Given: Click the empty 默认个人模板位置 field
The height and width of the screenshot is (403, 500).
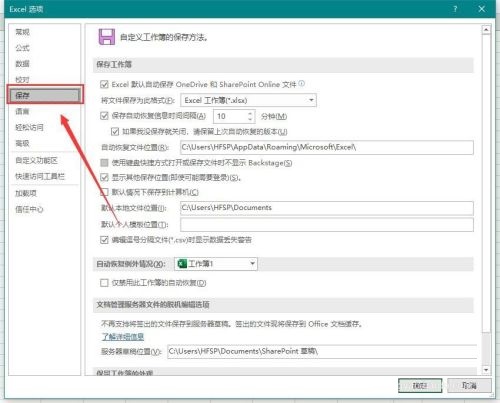Looking at the screenshot, I should coord(327,225).
